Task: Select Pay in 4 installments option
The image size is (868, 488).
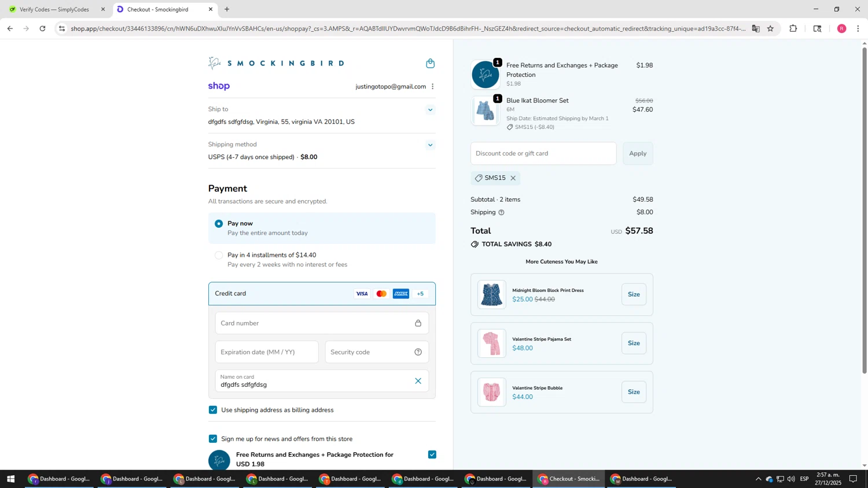Action: 219,255
